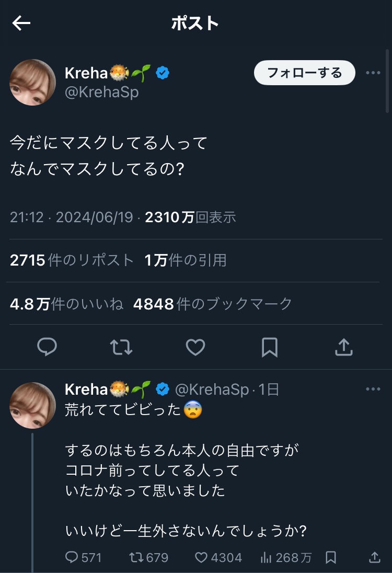This screenshot has height=573, width=392.
Task: Open the 4.8万件のいいね likes list
Action: pyautogui.click(x=66, y=304)
